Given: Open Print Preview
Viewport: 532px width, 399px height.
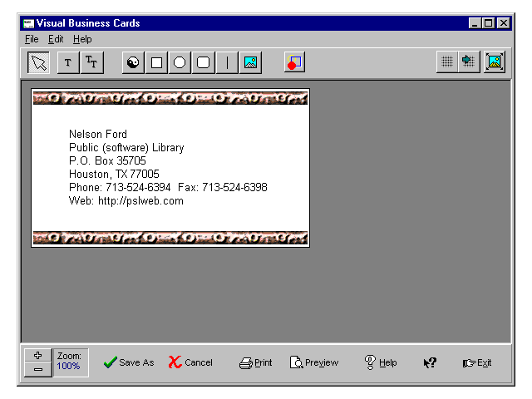Looking at the screenshot, I should pos(314,362).
